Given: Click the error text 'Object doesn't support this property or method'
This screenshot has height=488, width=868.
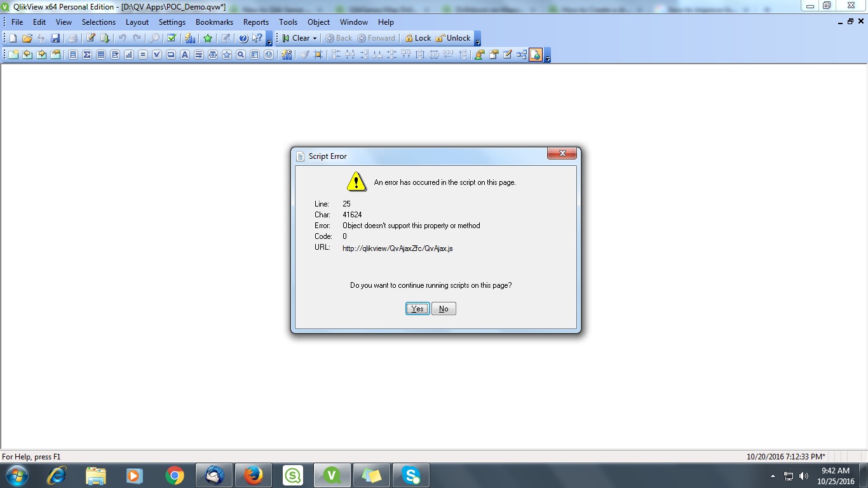Looking at the screenshot, I should [x=411, y=226].
